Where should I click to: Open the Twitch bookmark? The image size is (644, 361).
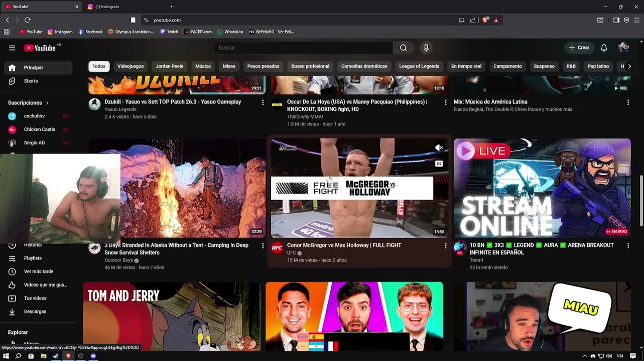click(169, 32)
